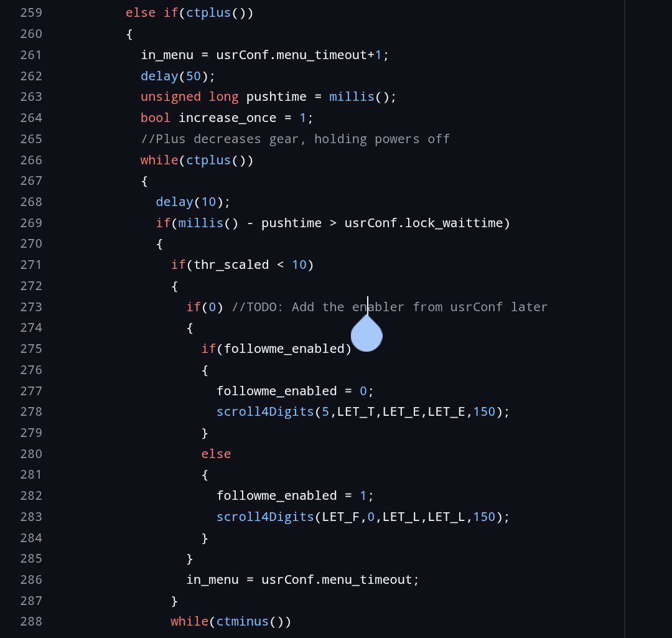The width and height of the screenshot is (672, 638).
Task: Click line number 280
Action: (x=30, y=454)
